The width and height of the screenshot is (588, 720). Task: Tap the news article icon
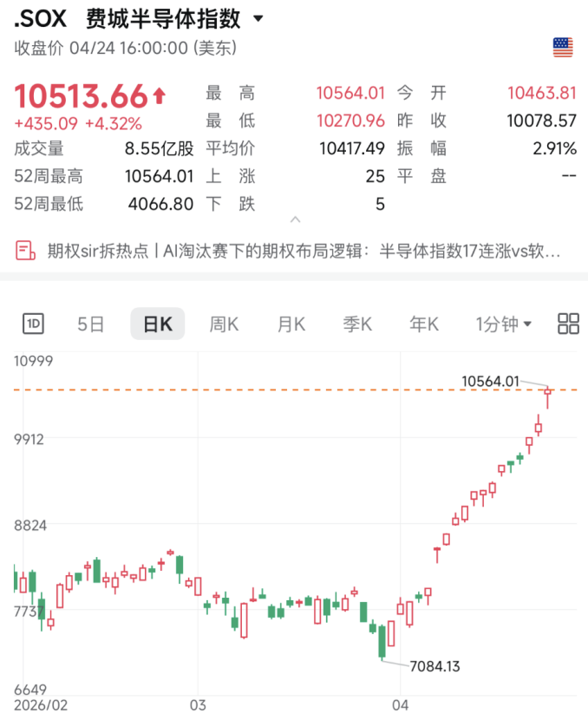[x=25, y=252]
